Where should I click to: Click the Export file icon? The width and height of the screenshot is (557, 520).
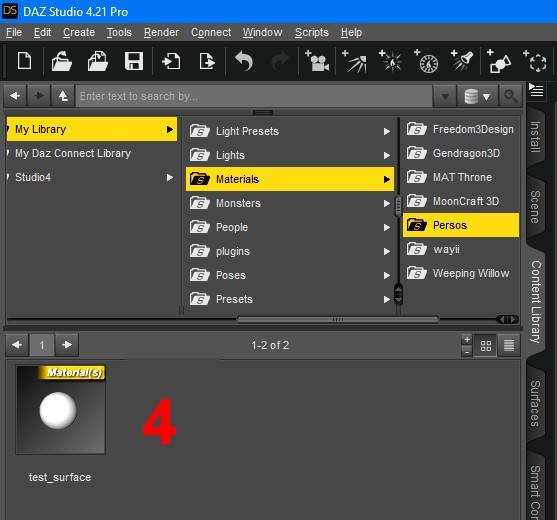pyautogui.click(x=207, y=61)
